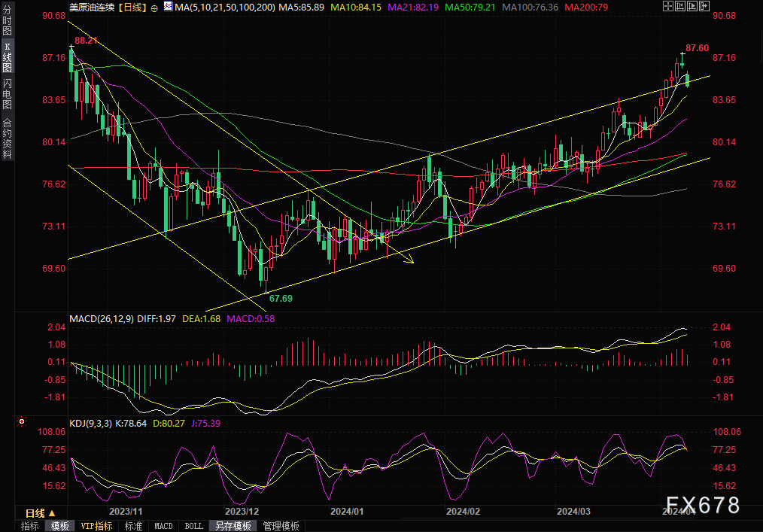Show 合约资料 contract info panel
Viewport: 763px width, 532px height.
7,138
